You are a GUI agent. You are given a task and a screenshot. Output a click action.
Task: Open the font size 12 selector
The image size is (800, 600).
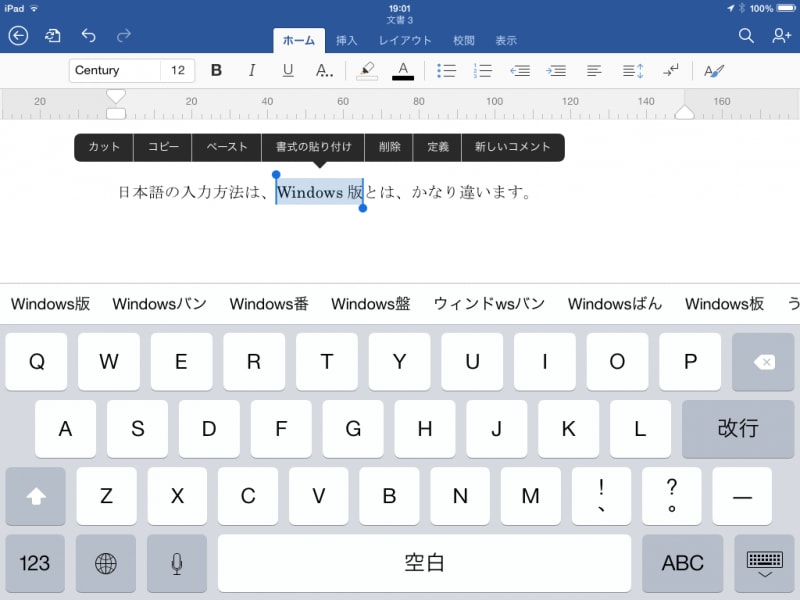point(180,70)
